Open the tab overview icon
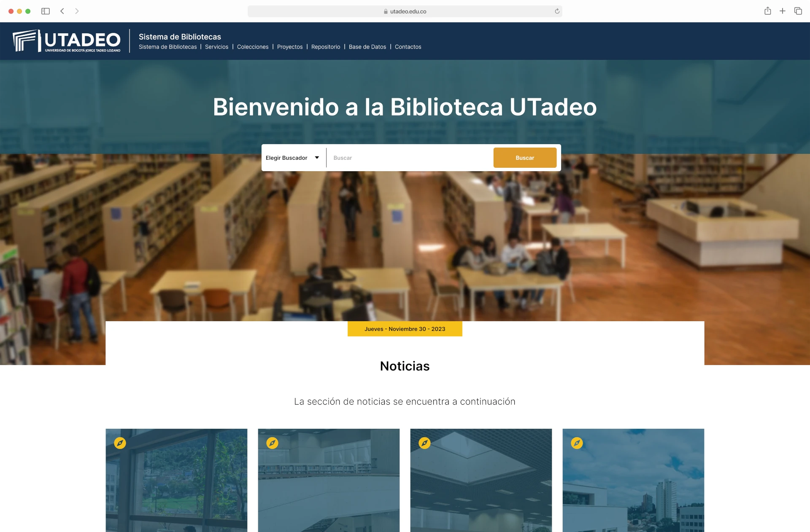810x532 pixels. click(798, 11)
